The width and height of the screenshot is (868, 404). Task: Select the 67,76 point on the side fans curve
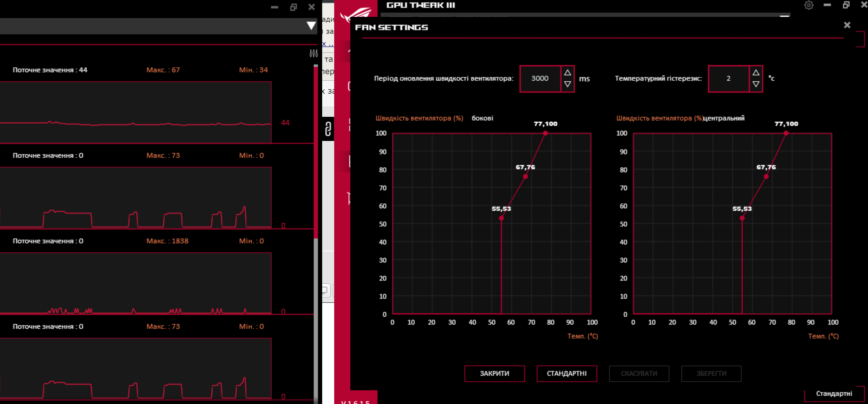point(525,176)
